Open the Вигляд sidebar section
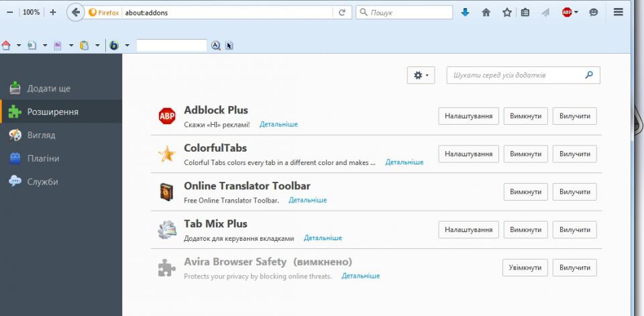This screenshot has height=316, width=644. [x=41, y=135]
